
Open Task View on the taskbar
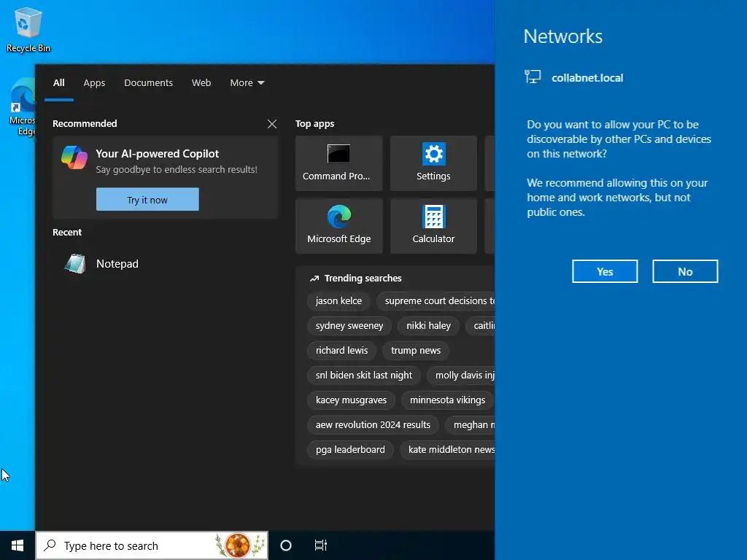click(x=321, y=545)
